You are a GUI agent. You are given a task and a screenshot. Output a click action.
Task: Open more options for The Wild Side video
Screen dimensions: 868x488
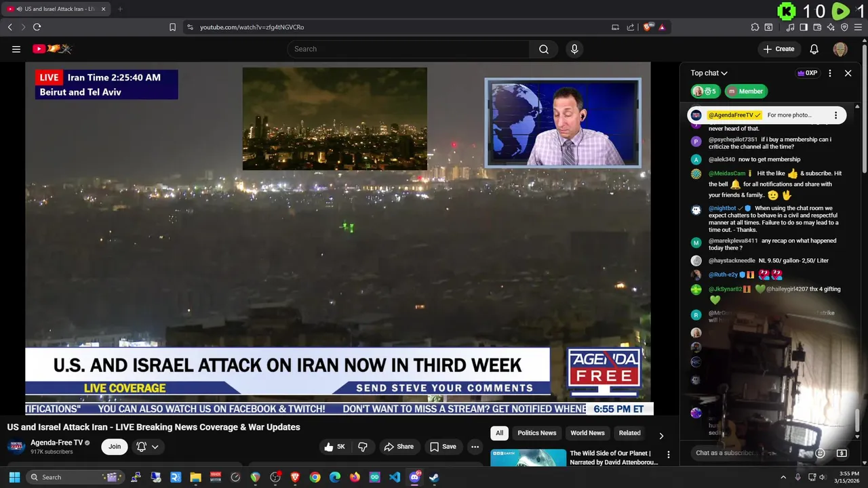click(668, 455)
